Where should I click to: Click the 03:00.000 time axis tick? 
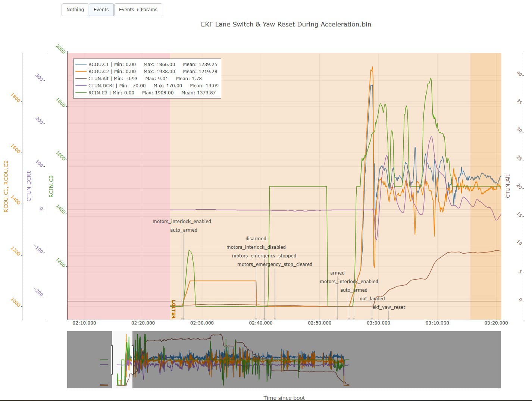tap(378, 323)
